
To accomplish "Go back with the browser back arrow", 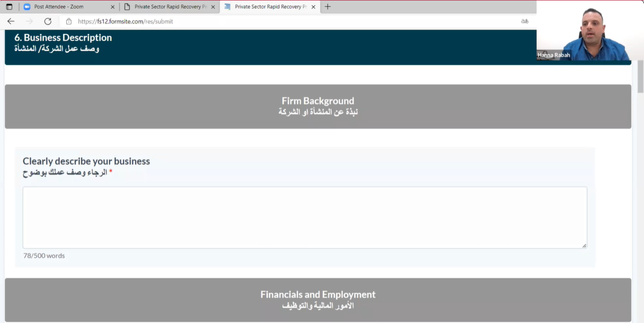I will [11, 22].
